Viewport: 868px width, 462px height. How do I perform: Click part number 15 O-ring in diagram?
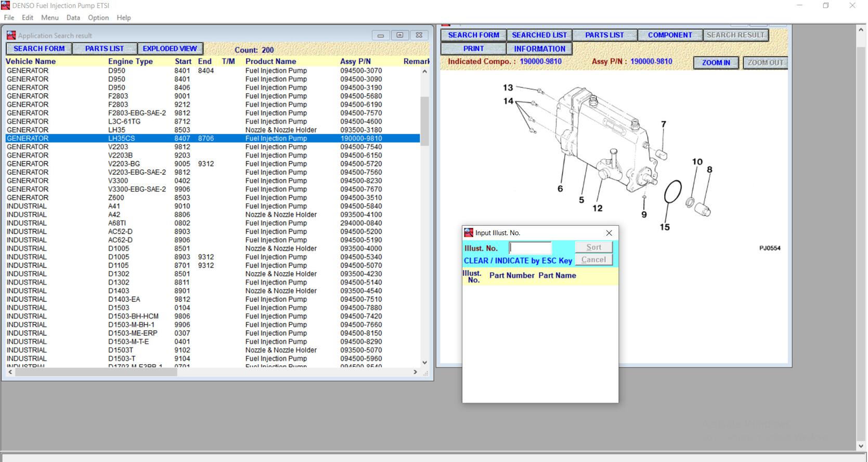click(x=672, y=192)
